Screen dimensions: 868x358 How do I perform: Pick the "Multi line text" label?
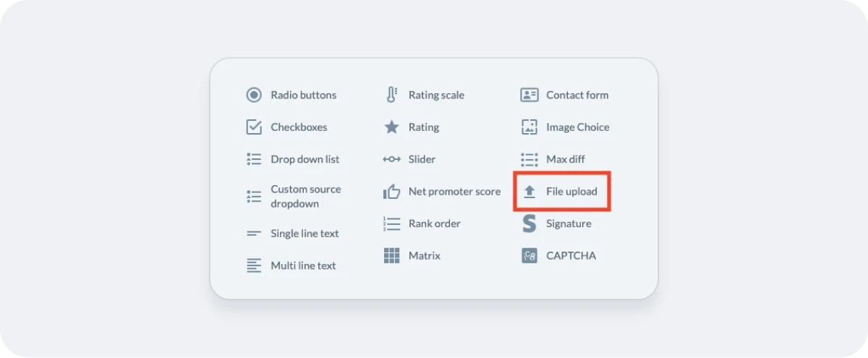click(x=303, y=265)
